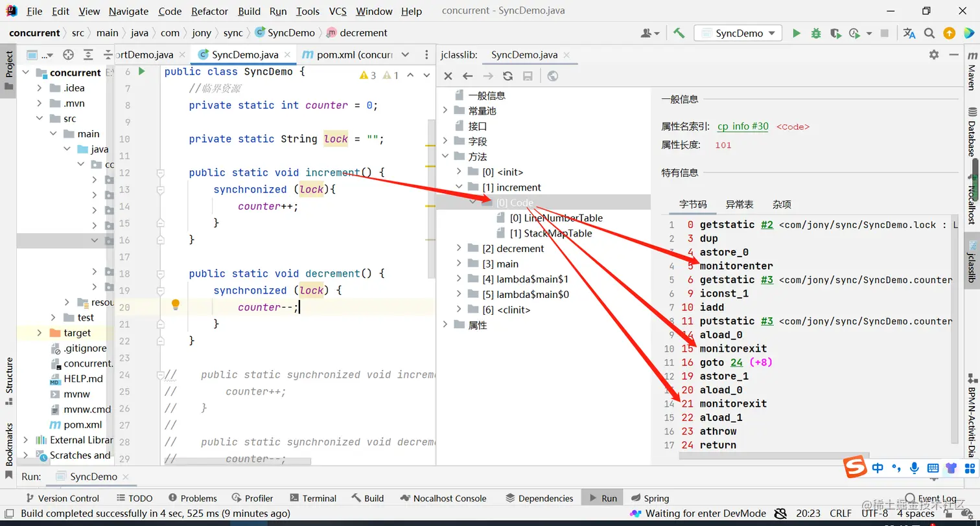The image size is (980, 526).
Task: Open the Refactor menu
Action: 210,11
